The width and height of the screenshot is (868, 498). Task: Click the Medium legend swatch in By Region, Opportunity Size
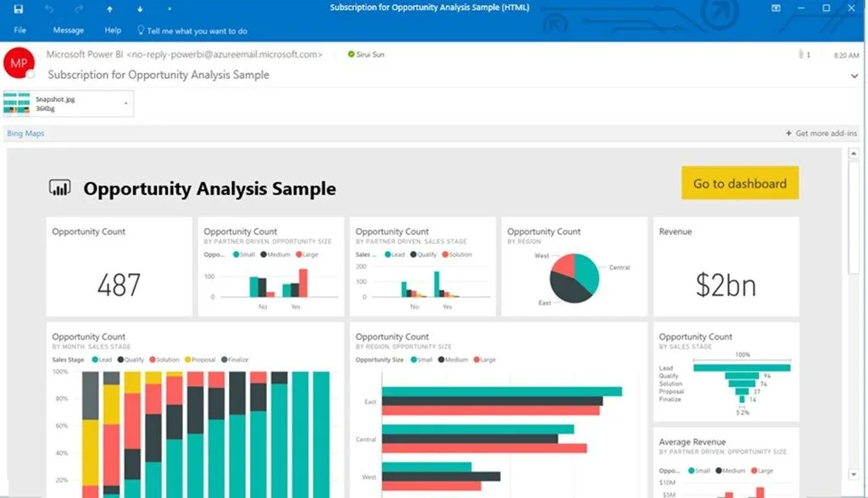pos(441,360)
